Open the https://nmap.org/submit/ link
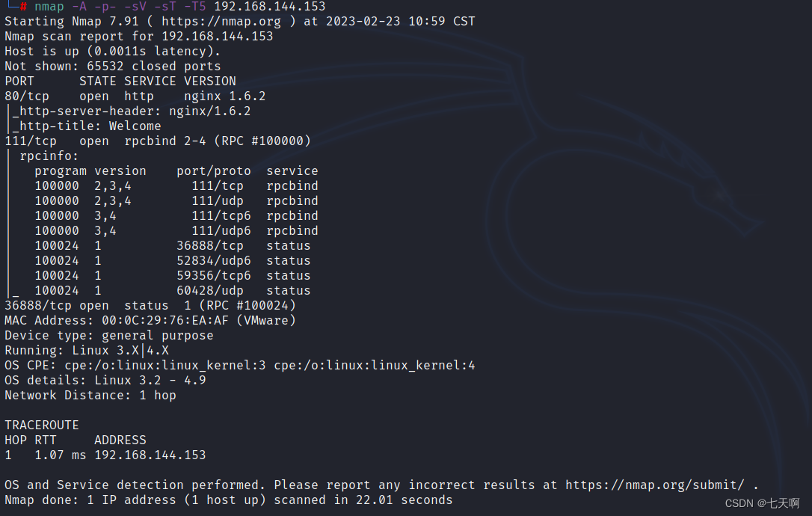 click(x=654, y=485)
